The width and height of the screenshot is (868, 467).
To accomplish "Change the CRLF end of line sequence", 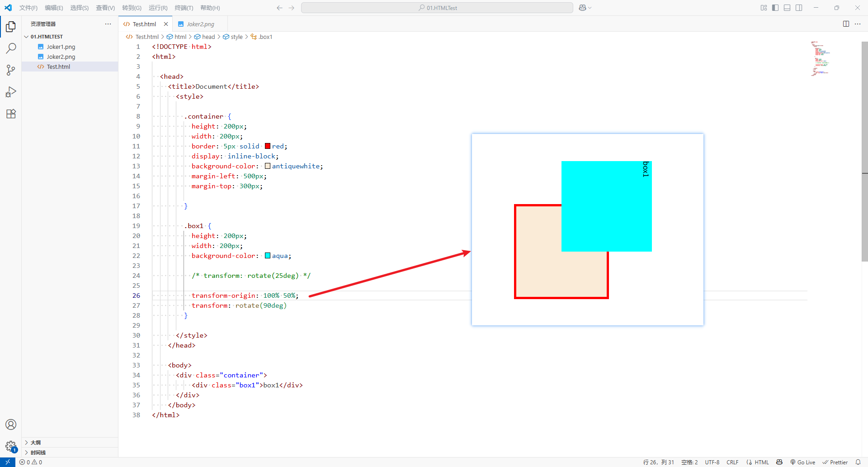I will click(732, 462).
